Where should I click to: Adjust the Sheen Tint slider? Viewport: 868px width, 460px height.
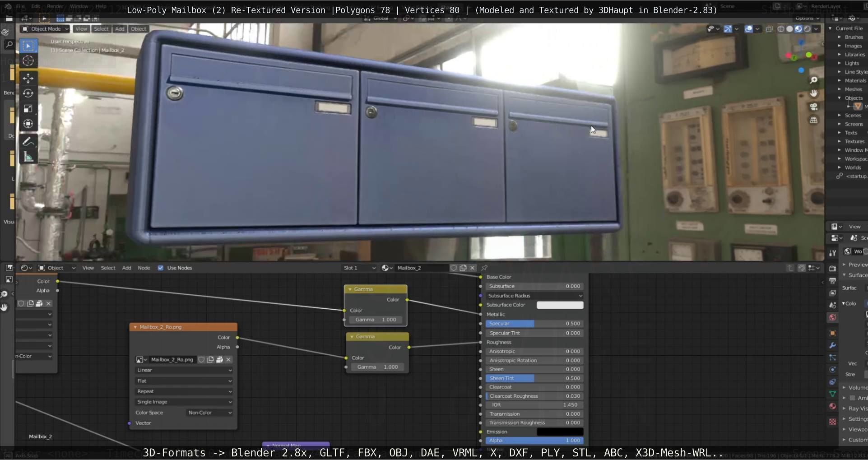pyautogui.click(x=534, y=378)
